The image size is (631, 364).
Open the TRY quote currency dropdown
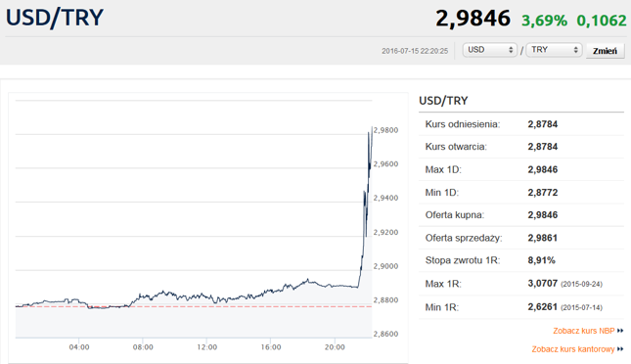click(554, 50)
